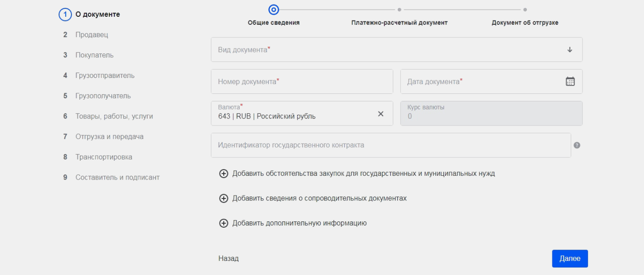Open Составитель и подписант section
Viewport: 644px width, 275px height.
117,177
